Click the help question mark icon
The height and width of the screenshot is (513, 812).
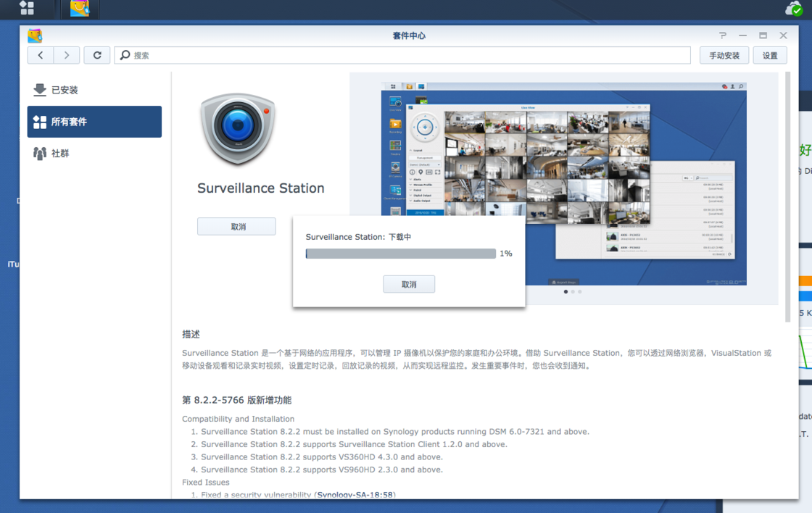coord(722,36)
